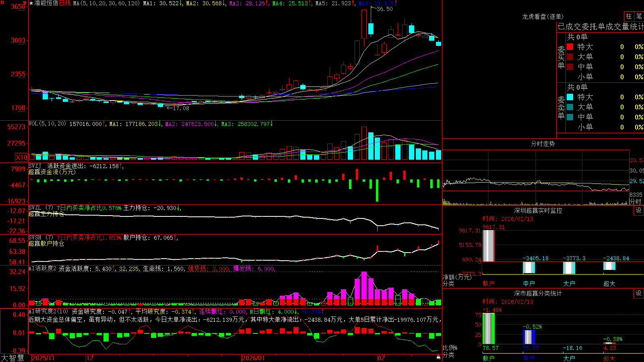Click the 超大 bar showing -2438.84
This screenshot has width=644, height=362.
[609, 266]
